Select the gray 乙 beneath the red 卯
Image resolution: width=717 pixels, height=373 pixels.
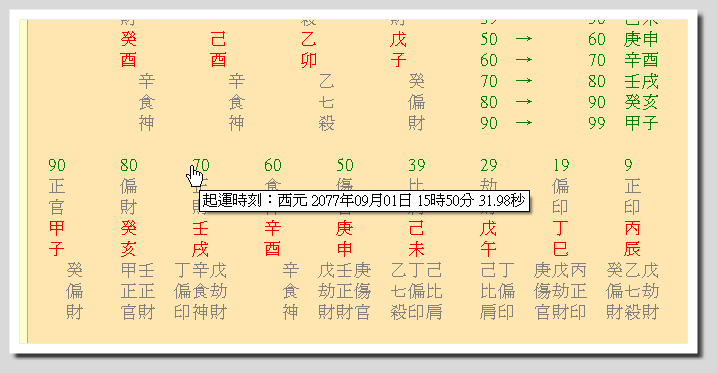pyautogui.click(x=326, y=81)
